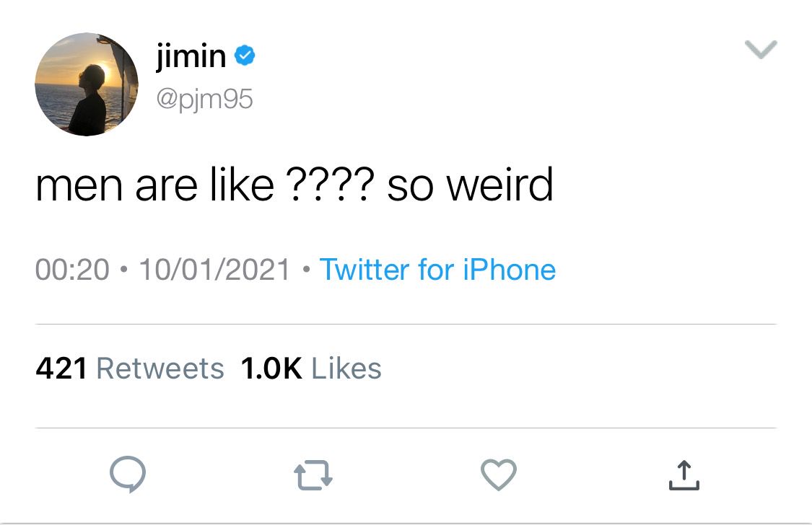
Task: Open the reply speech bubble icon
Action: click(128, 474)
